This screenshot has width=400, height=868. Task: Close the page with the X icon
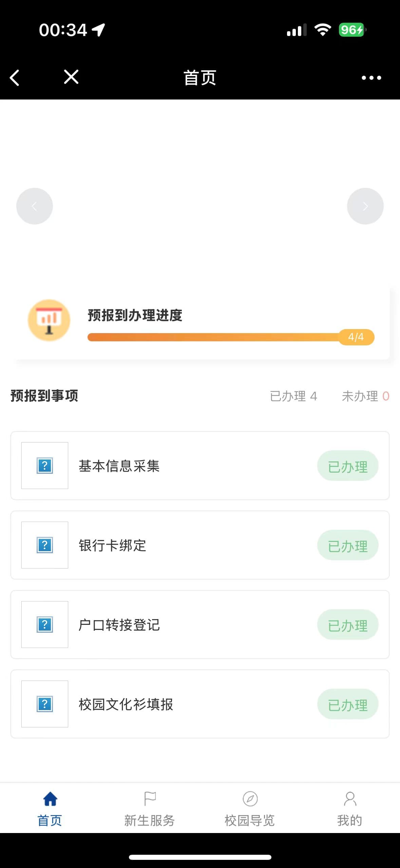coord(71,77)
